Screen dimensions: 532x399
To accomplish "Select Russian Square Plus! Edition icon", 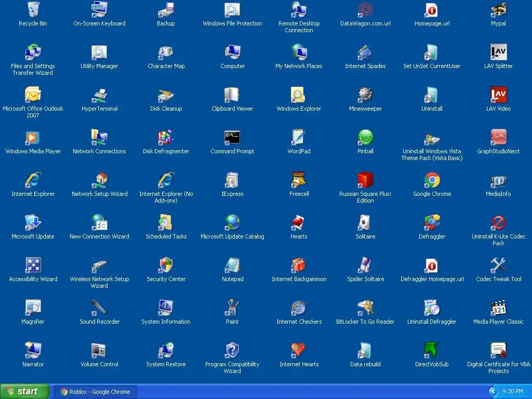I will click(365, 180).
